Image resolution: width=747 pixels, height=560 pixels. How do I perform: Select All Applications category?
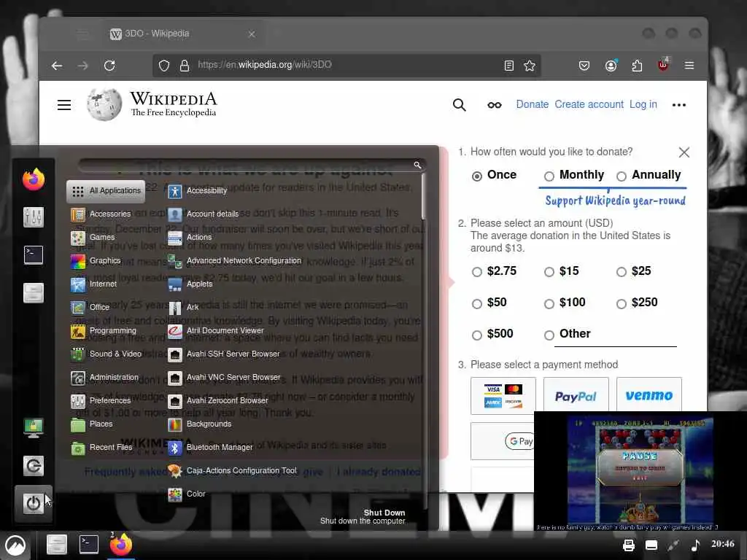pos(106,191)
